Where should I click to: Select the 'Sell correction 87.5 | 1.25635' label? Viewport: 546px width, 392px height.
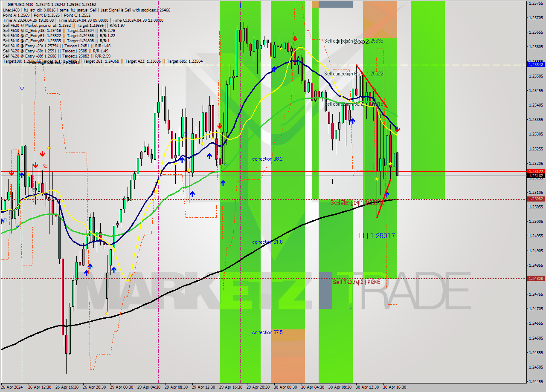coord(354,41)
